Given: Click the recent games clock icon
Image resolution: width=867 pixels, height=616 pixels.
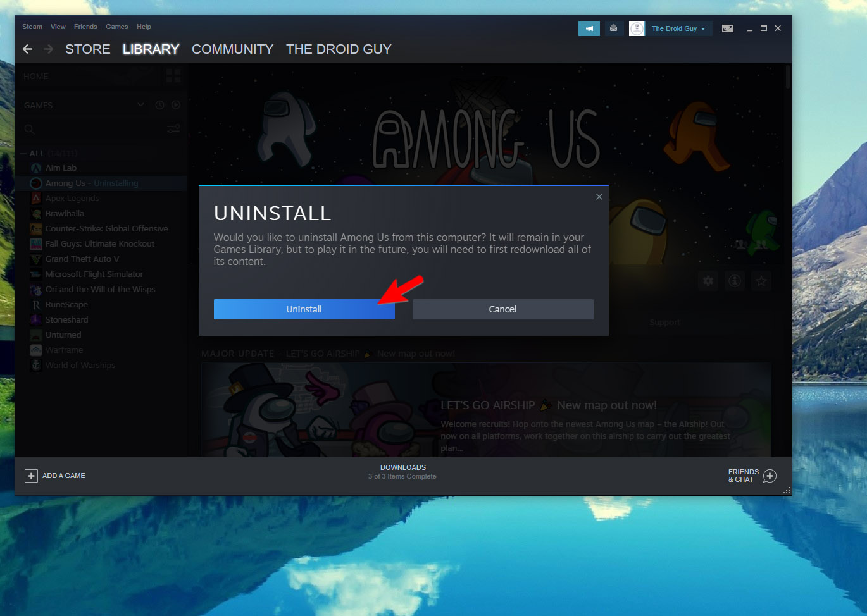Looking at the screenshot, I should (x=159, y=105).
